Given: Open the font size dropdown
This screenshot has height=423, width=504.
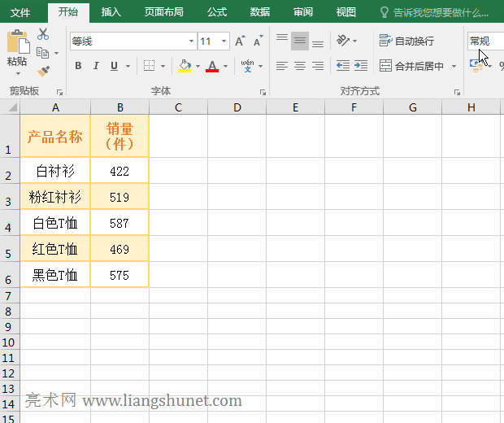Looking at the screenshot, I should 224,41.
